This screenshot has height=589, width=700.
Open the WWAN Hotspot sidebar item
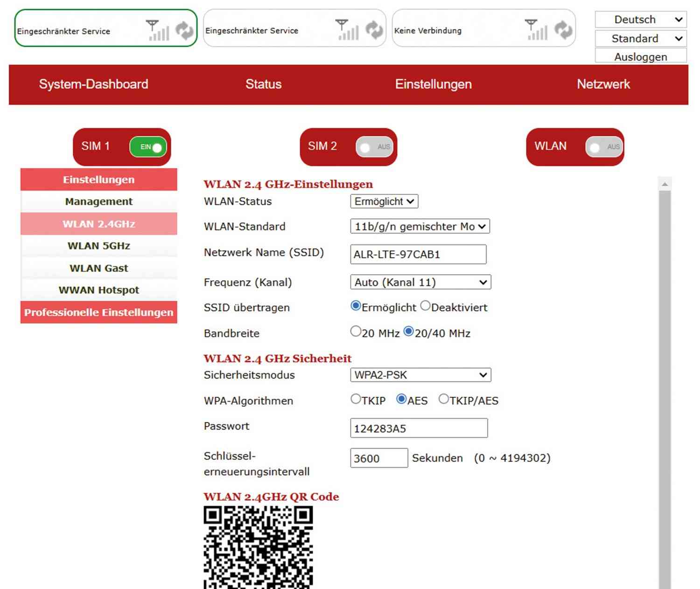click(99, 290)
